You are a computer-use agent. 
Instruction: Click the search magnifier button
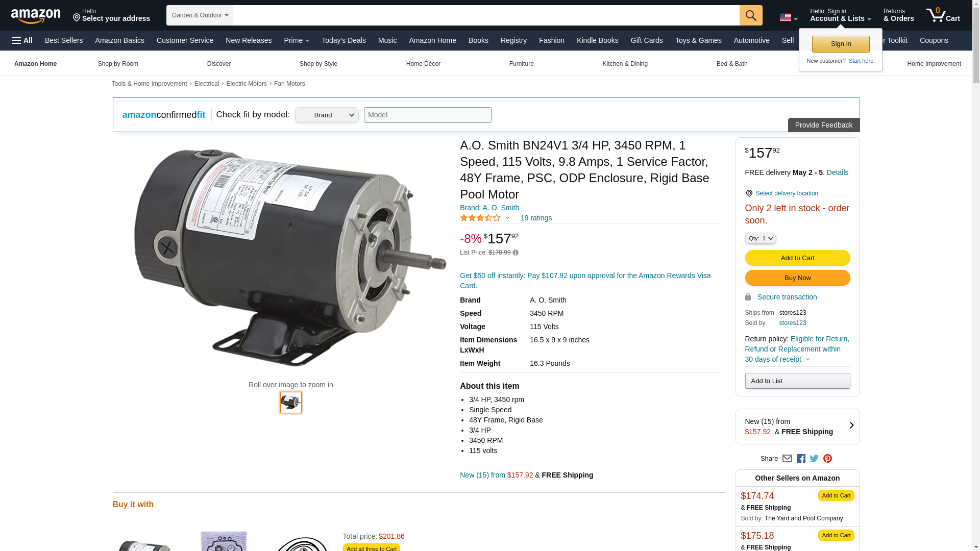750,15
